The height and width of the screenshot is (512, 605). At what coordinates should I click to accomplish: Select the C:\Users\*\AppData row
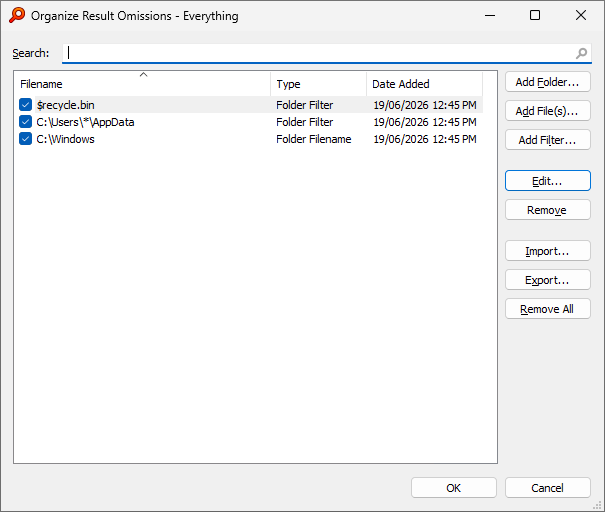point(249,122)
